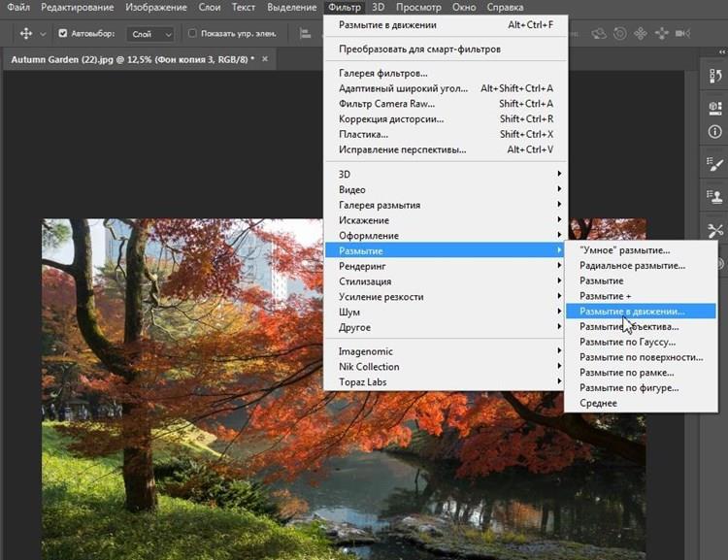Enable the Показать упр. элем. checkbox
Screen dimensions: 728x560
point(191,33)
